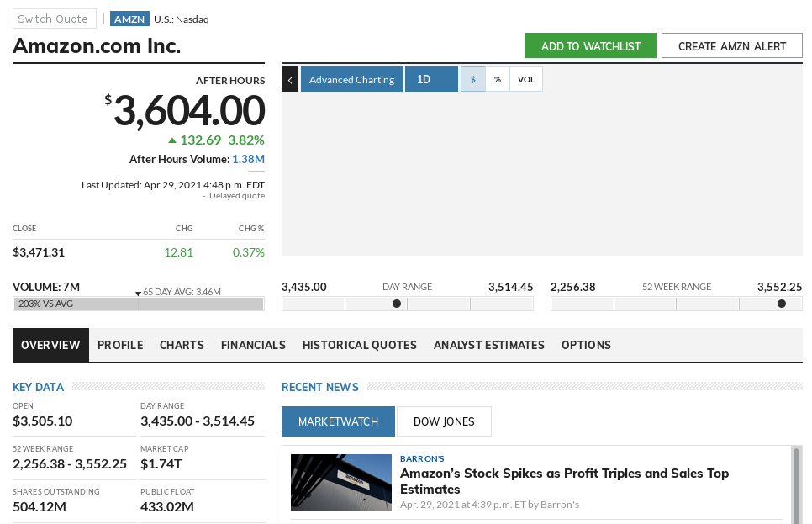Click the AMZN ticker badge
812x524 pixels.
pyautogui.click(x=129, y=19)
